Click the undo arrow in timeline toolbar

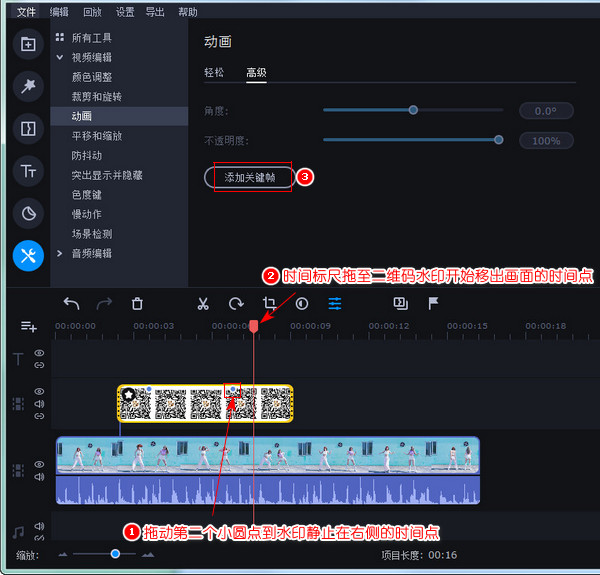click(71, 304)
